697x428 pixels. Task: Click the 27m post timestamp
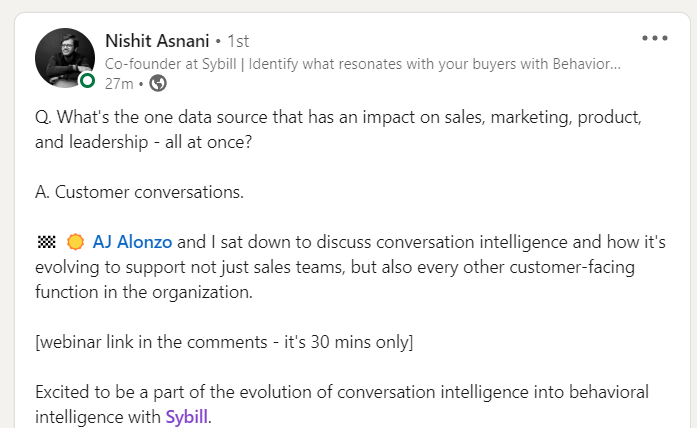[x=117, y=83]
